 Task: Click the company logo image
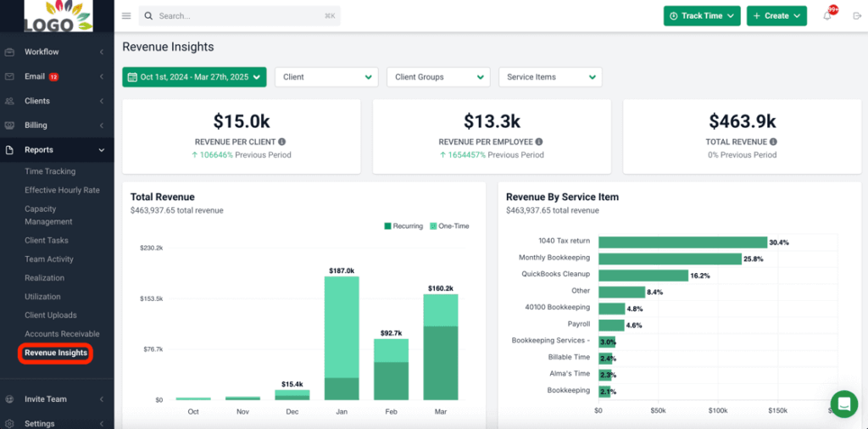pos(58,16)
